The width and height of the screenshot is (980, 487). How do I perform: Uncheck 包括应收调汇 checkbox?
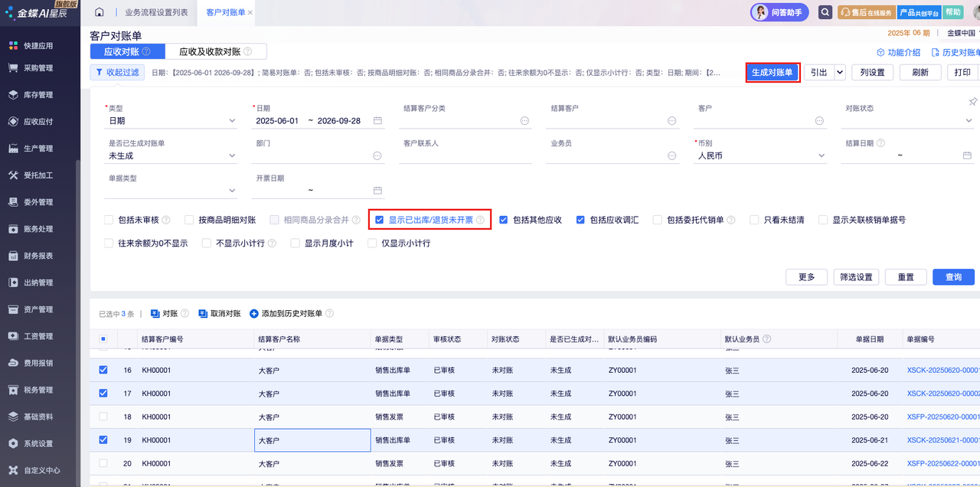(x=580, y=220)
